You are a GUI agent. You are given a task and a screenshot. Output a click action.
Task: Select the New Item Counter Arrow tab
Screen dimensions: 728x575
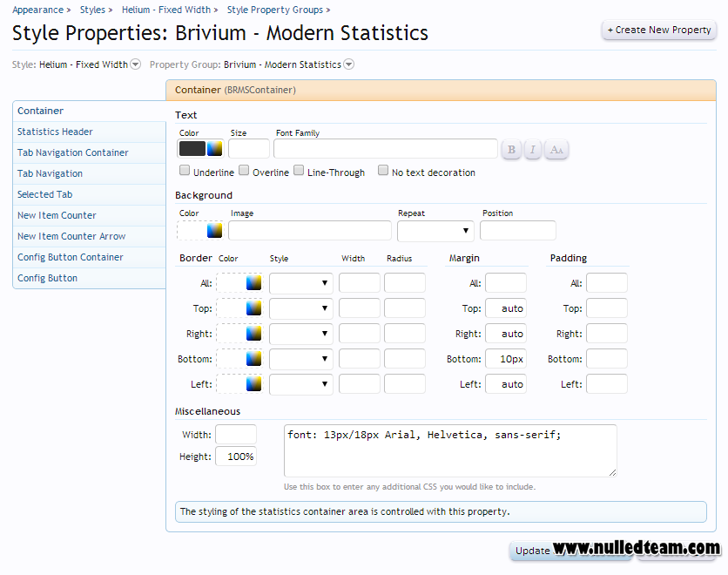tap(89, 236)
